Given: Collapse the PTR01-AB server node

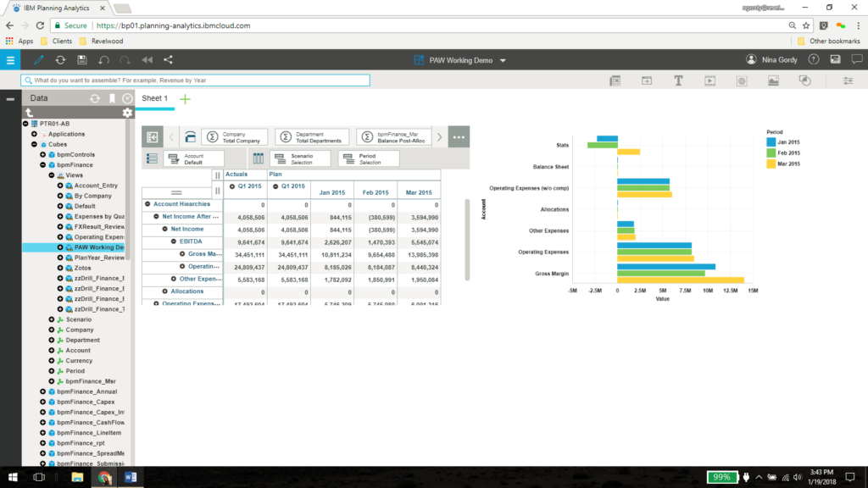Looking at the screenshot, I should click(25, 124).
